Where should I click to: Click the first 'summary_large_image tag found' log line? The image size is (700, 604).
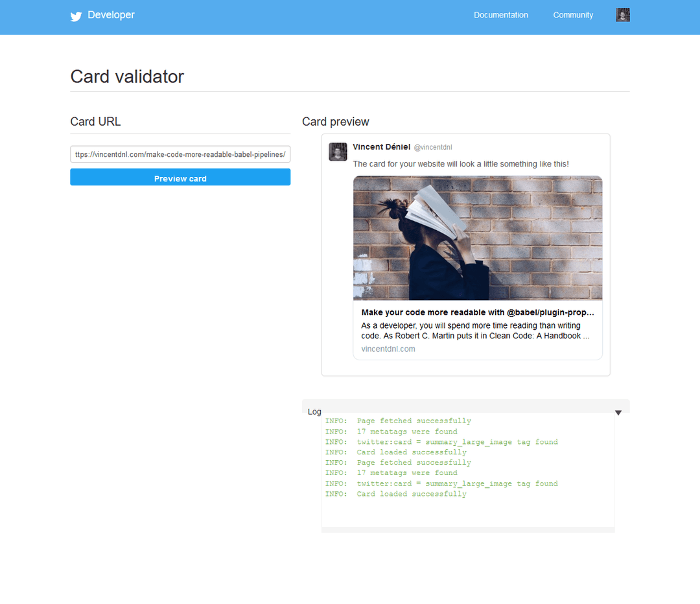(x=441, y=442)
